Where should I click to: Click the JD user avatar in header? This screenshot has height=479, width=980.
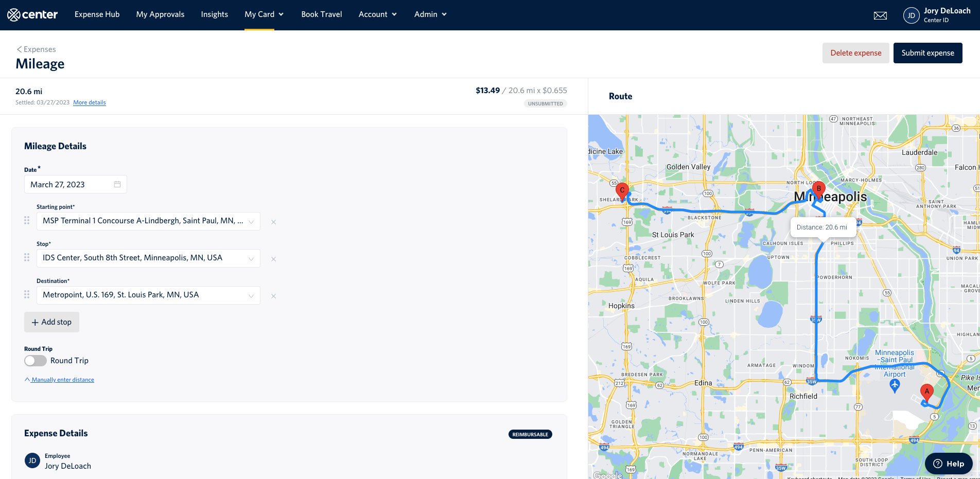(x=911, y=15)
